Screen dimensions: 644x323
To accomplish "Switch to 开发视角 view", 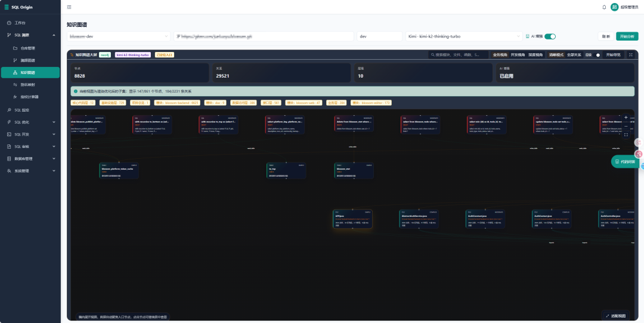I will [x=518, y=54].
